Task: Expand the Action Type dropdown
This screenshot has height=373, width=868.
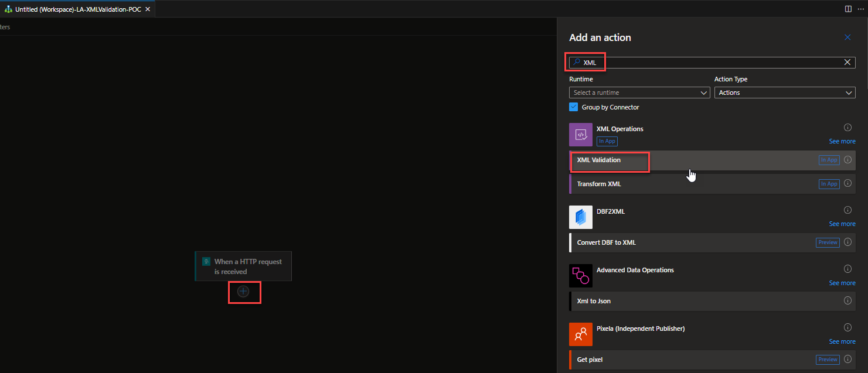Action: tap(784, 93)
